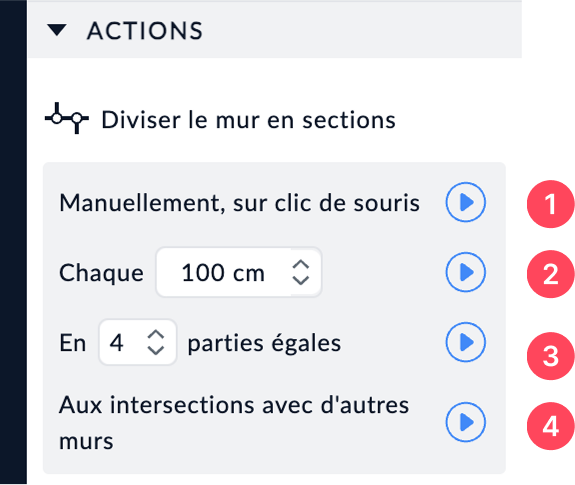Click the ACTIONS header label

click(145, 30)
